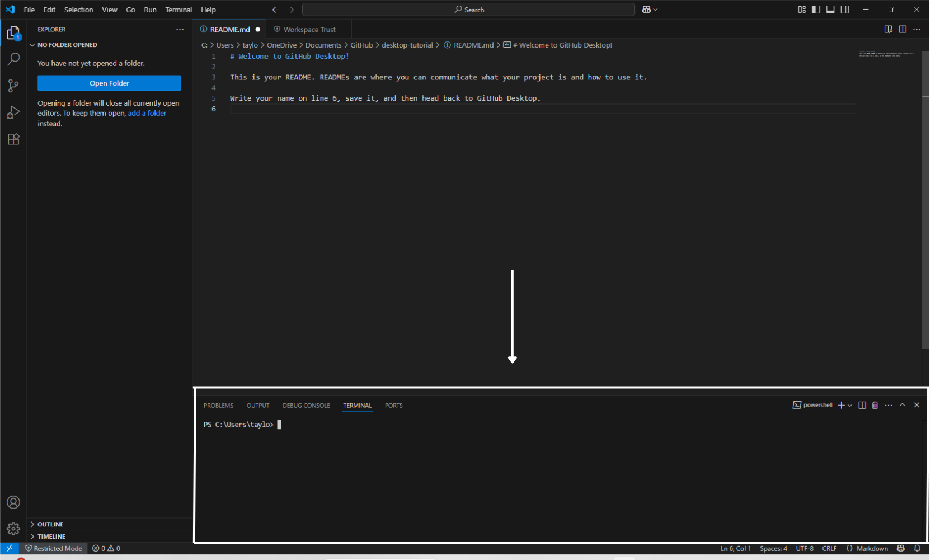Open the Copilot dropdown arrow in title bar
940x560 pixels.
tap(656, 10)
